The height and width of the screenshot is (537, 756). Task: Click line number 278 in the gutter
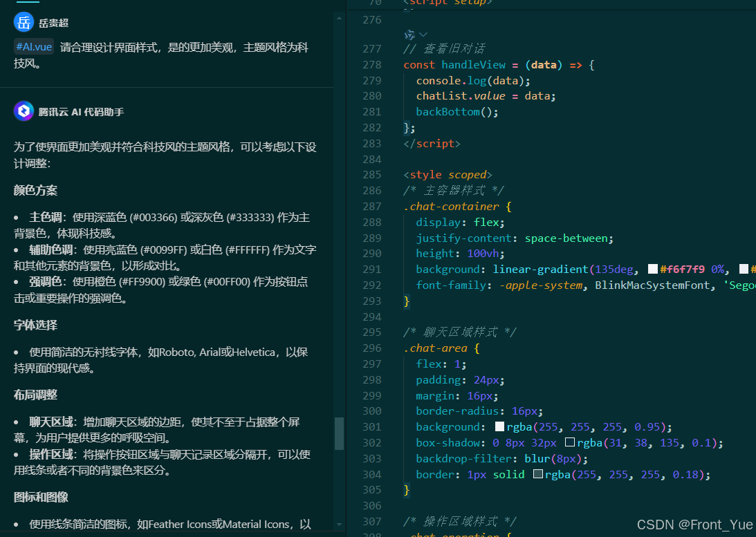(x=371, y=64)
